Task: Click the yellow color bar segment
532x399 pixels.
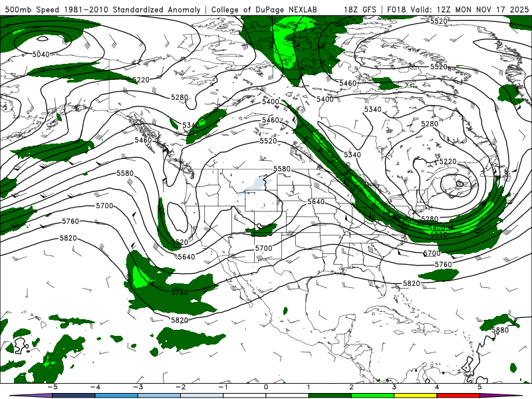Action: (x=415, y=396)
